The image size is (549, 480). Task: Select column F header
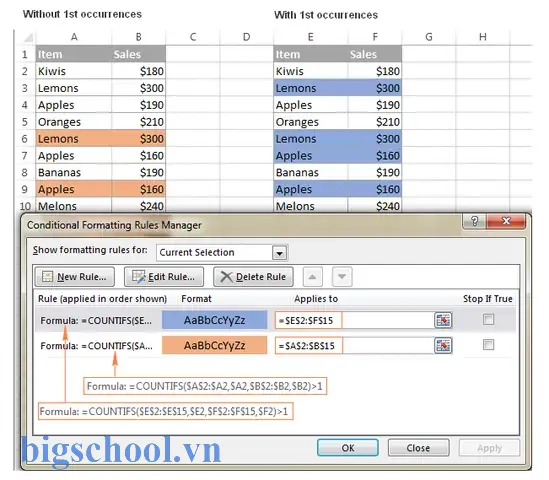click(x=375, y=37)
